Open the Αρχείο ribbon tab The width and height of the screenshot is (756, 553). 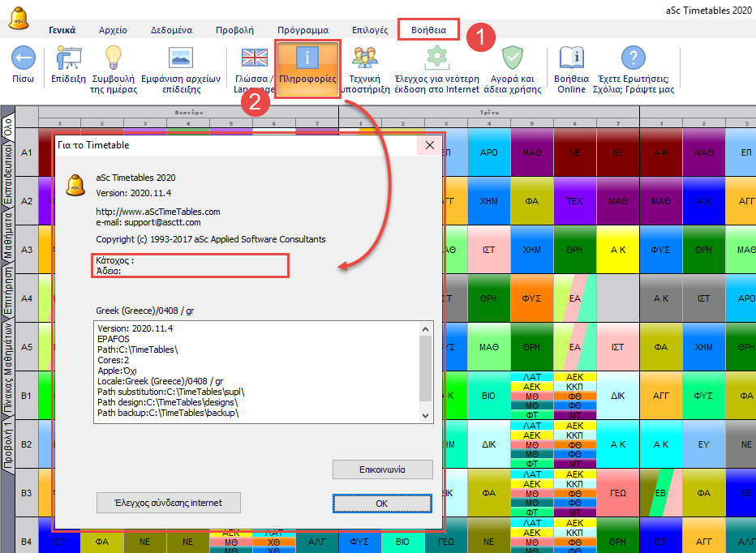point(113,30)
